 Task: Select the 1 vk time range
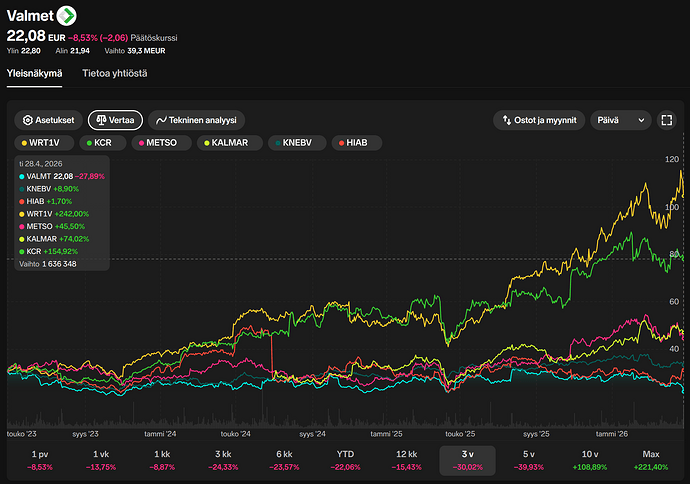[101, 460]
